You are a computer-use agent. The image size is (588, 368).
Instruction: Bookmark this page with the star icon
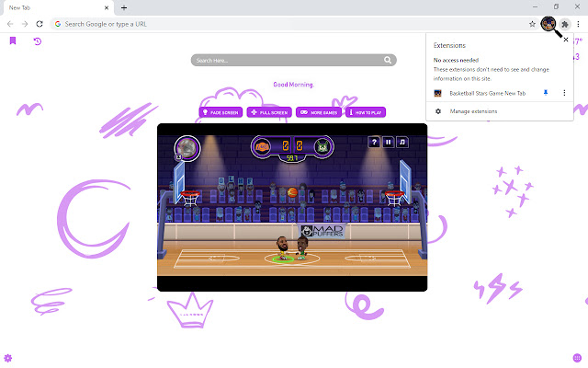pos(532,23)
